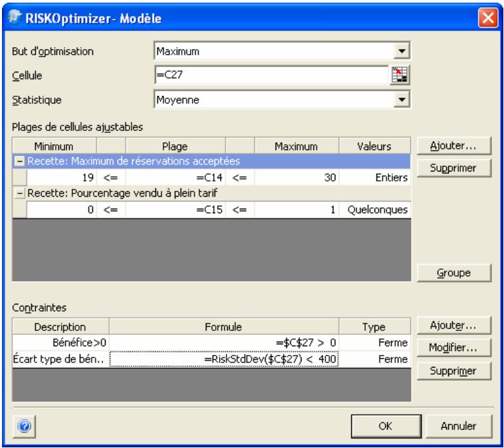Open help with the question mark icon
This screenshot has height=448, width=504.
click(x=24, y=427)
